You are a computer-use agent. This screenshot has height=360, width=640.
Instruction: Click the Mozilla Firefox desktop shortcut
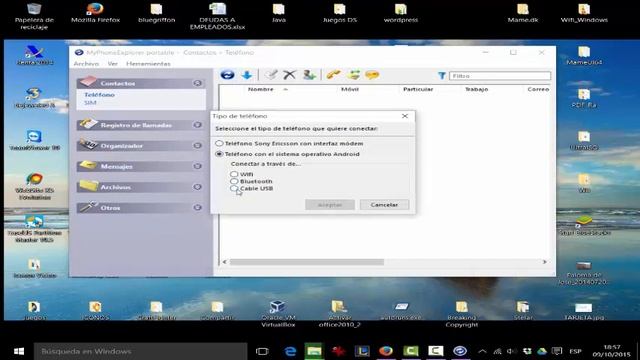96,12
